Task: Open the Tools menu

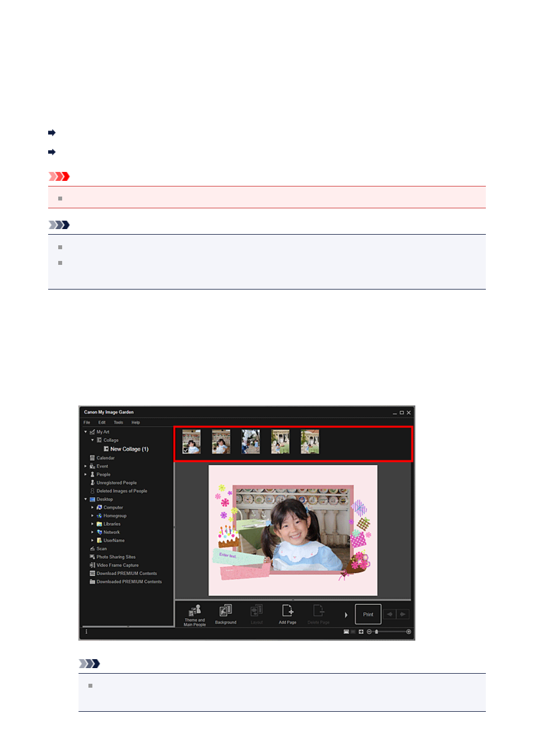Action: (118, 422)
